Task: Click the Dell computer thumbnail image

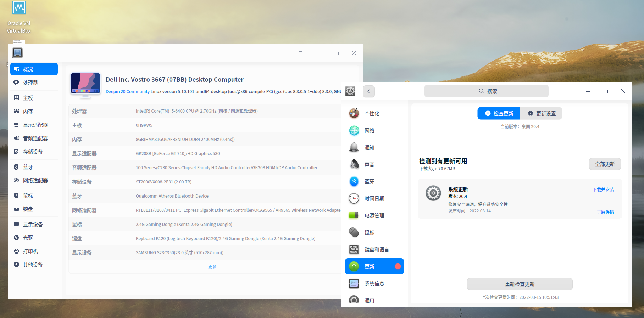Action: tap(85, 85)
